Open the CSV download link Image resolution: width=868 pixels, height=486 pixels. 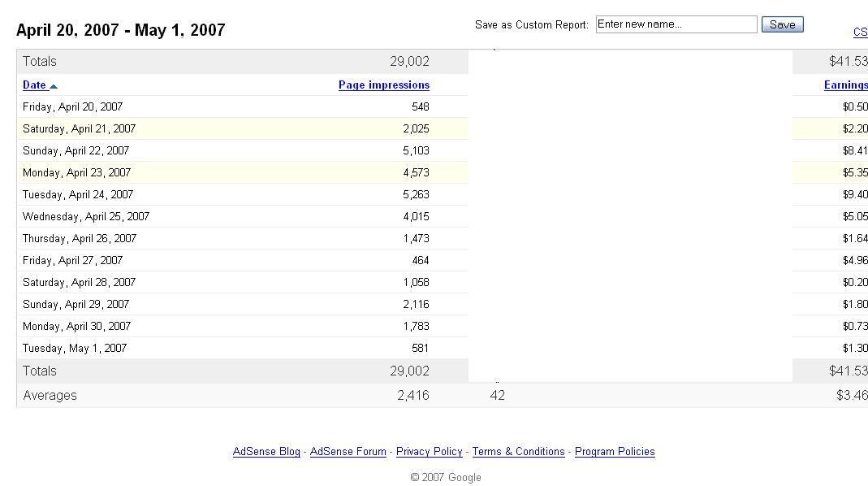pyautogui.click(x=860, y=33)
